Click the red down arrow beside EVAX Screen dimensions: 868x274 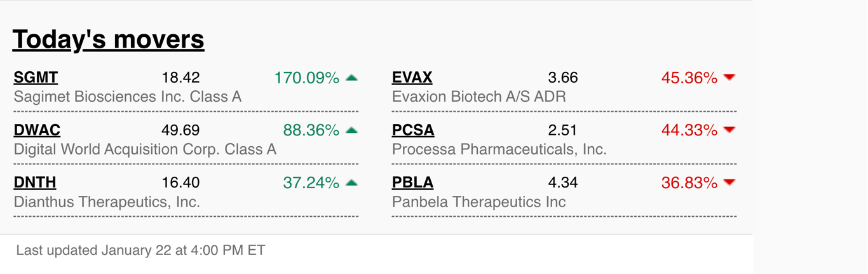coord(729,78)
